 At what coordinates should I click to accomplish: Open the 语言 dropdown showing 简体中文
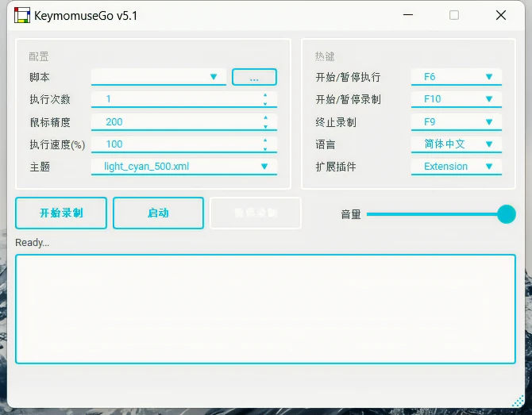[457, 144]
